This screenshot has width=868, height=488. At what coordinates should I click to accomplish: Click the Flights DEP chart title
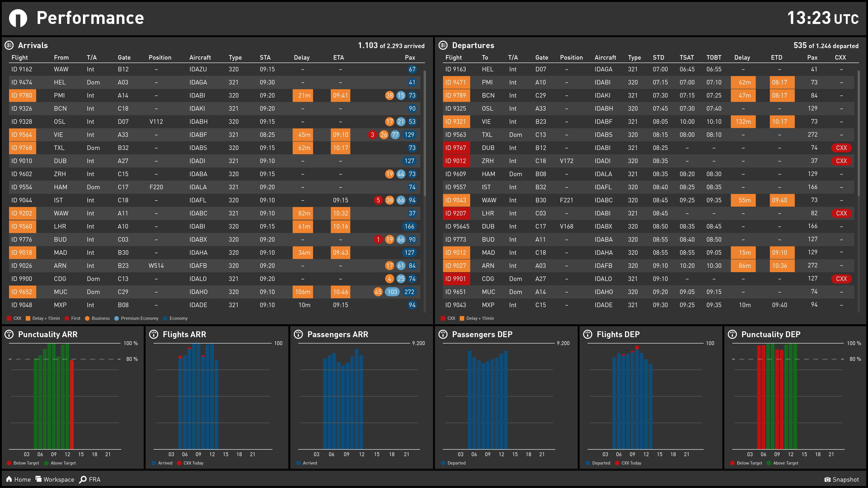(x=618, y=334)
